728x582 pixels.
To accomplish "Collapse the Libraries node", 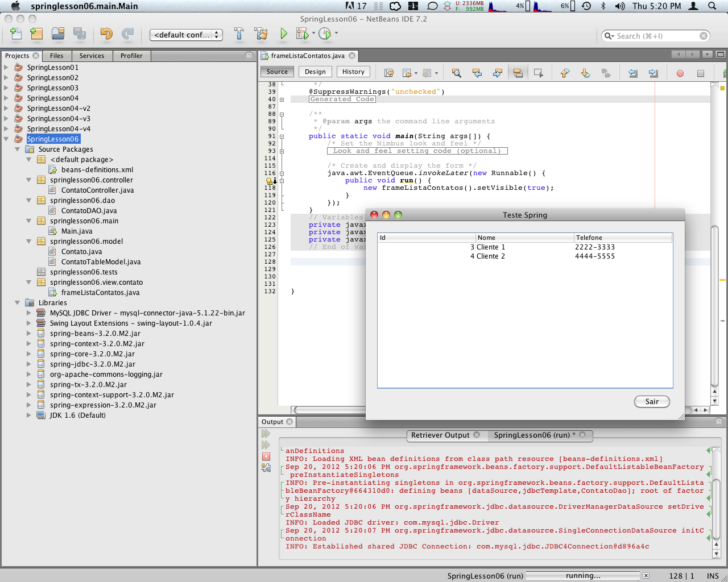I will point(18,302).
